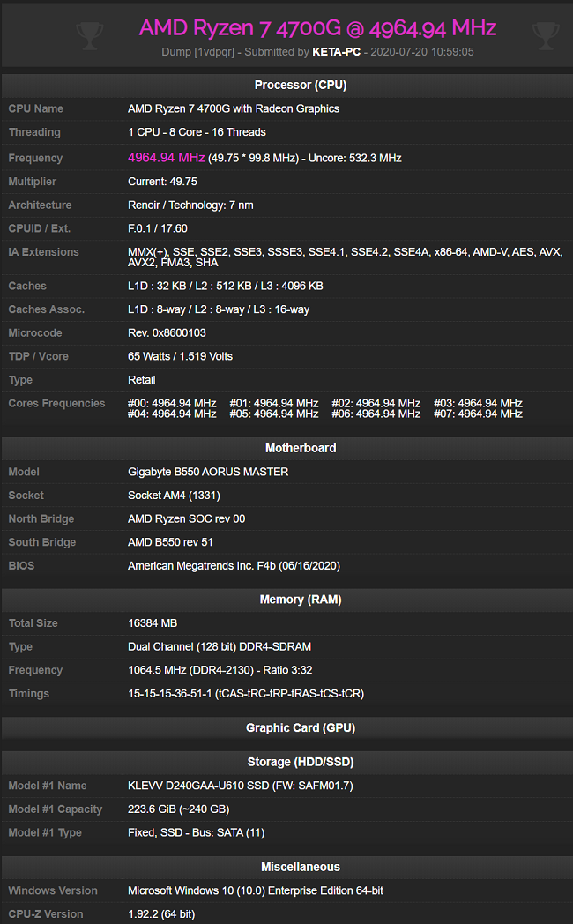Click the IA Extensions list starting with MMX(+)
Screen dimensions: 573x924
[x=345, y=257]
